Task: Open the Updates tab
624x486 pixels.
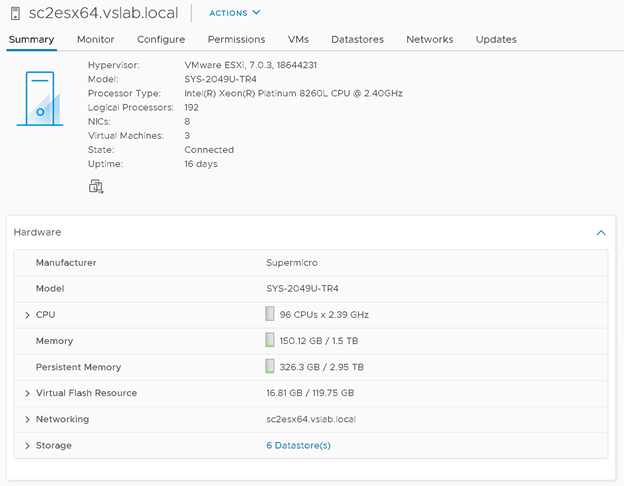Action: [496, 40]
